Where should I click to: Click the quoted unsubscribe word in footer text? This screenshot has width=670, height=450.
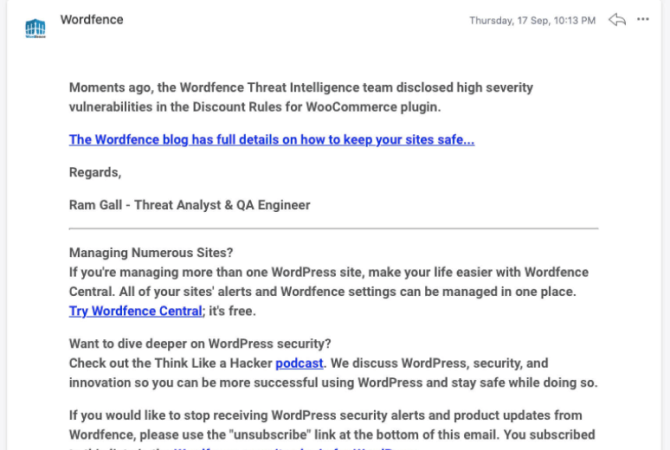(270, 435)
